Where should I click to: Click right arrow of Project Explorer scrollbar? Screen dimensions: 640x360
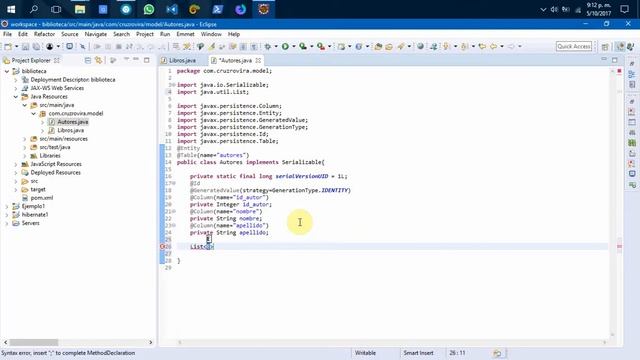click(x=151, y=342)
